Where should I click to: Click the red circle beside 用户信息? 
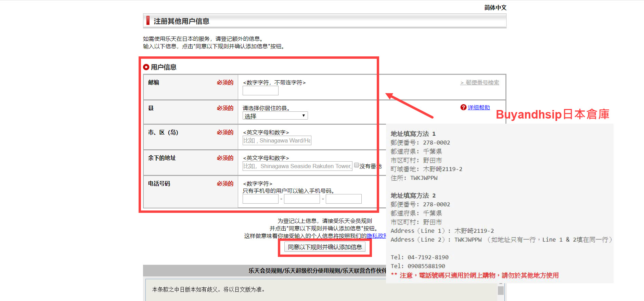pos(146,67)
